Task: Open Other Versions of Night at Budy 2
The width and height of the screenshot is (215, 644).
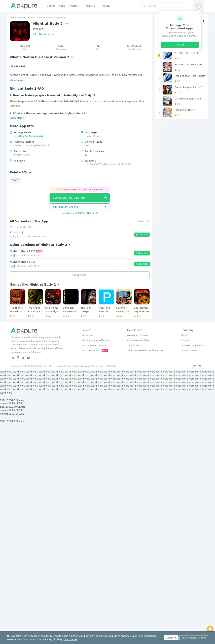Action: (40, 245)
